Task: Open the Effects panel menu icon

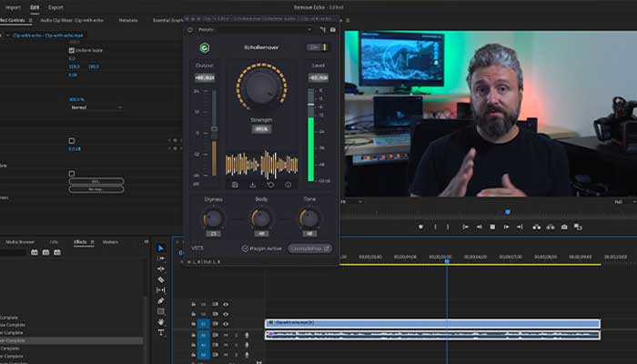Action: (x=92, y=242)
